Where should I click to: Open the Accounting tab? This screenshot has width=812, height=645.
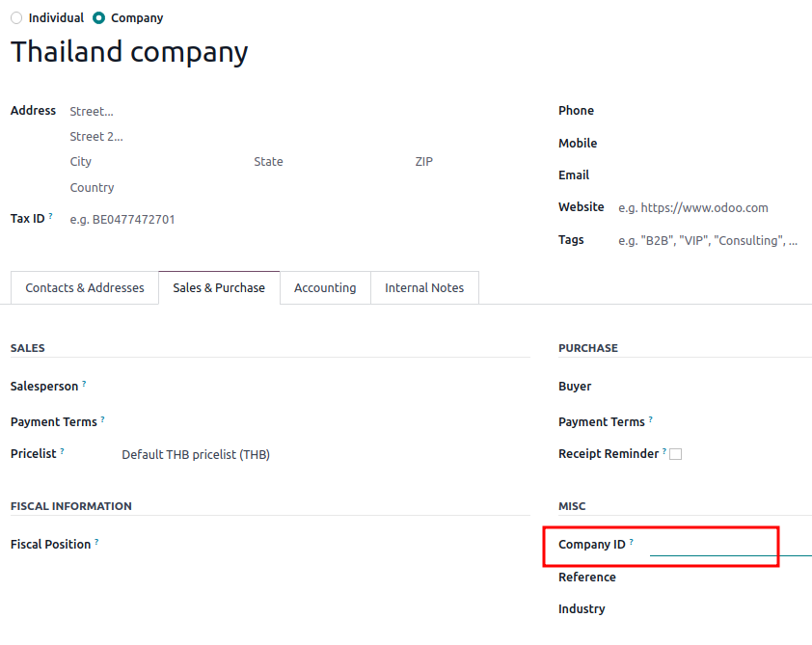tap(325, 288)
